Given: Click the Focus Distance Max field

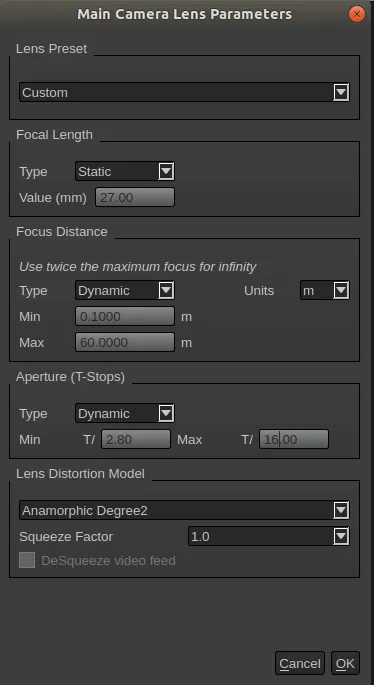Looking at the screenshot, I should click(x=125, y=342).
